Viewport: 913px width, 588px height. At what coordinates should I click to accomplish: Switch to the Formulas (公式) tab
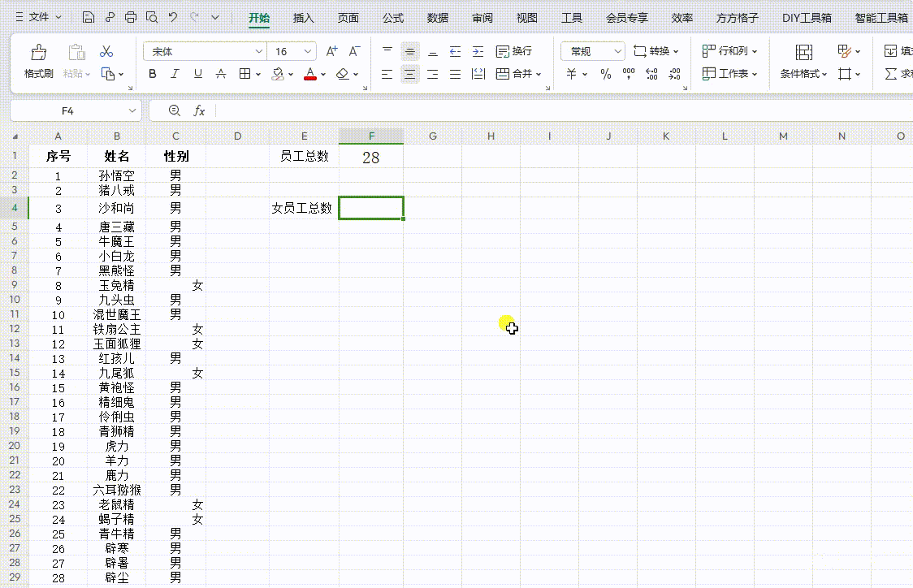393,18
